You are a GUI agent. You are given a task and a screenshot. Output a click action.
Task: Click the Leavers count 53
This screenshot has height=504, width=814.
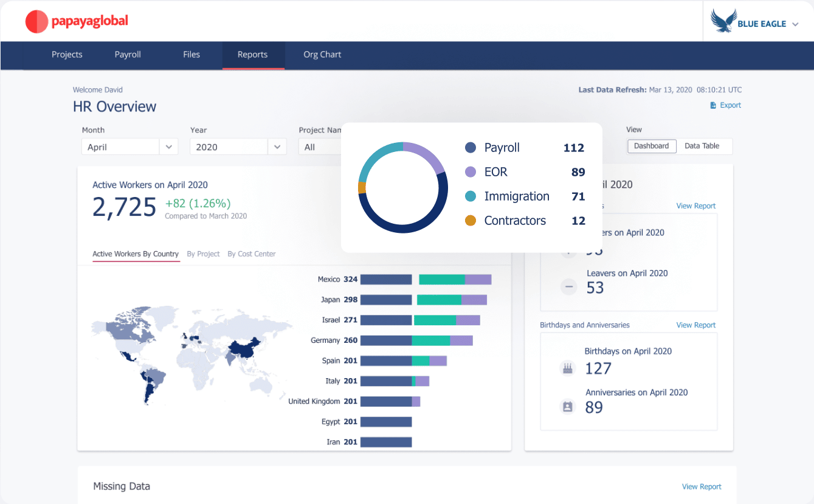[x=595, y=288]
